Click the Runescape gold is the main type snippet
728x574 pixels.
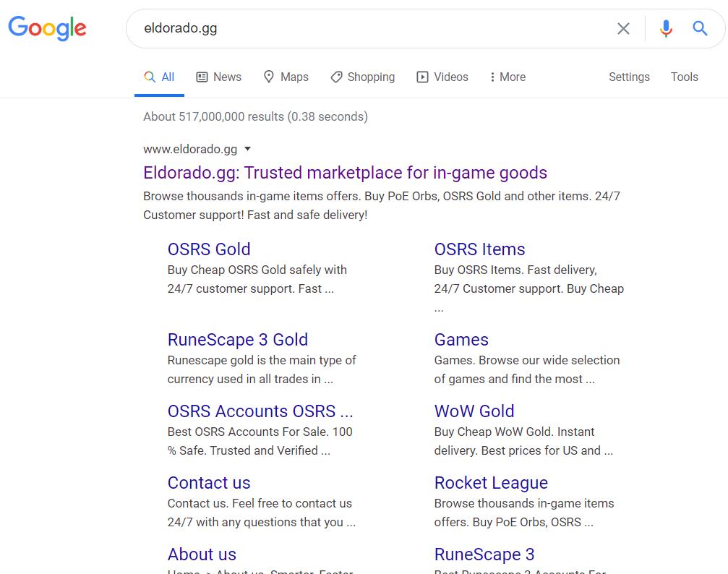[x=262, y=369]
